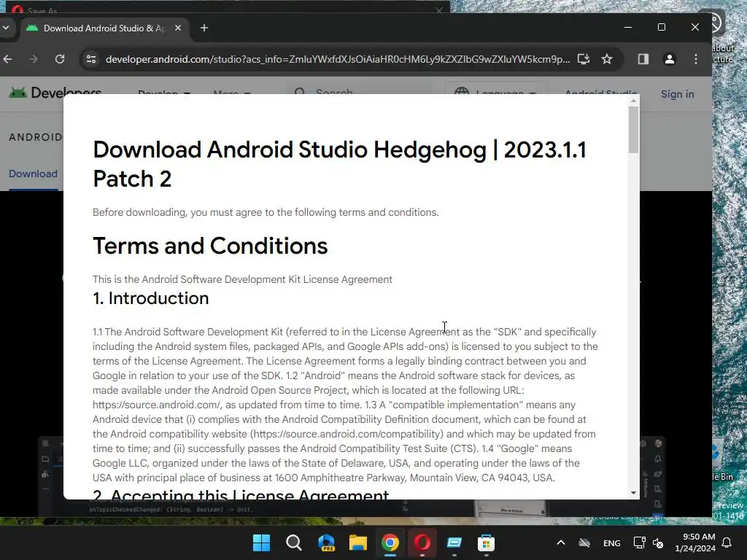The height and width of the screenshot is (560, 747).
Task: Open Windows Search from the taskbar
Action: coord(293,542)
